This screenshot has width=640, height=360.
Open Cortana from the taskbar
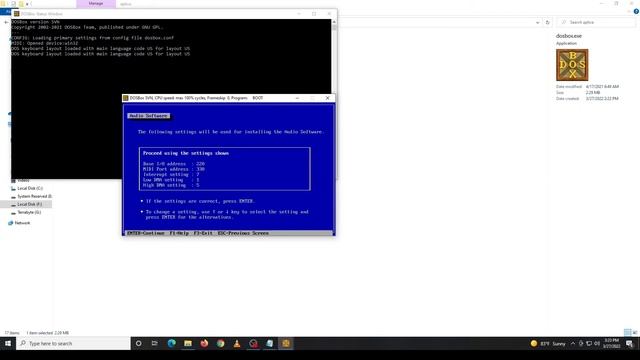point(138,343)
